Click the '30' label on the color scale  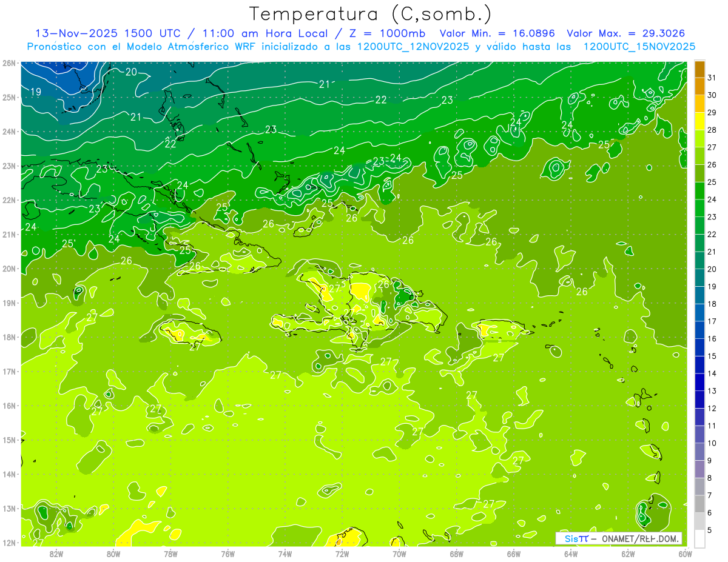[x=712, y=95]
